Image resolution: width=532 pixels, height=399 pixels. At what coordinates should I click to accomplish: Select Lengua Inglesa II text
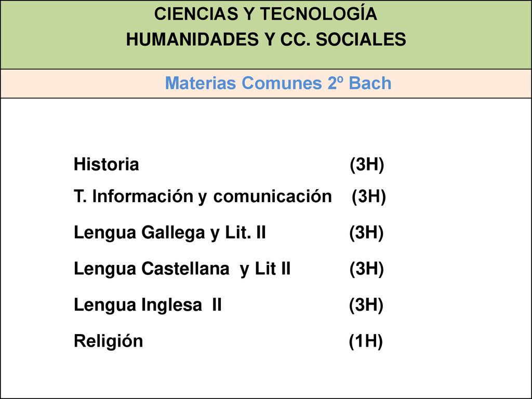(x=148, y=305)
